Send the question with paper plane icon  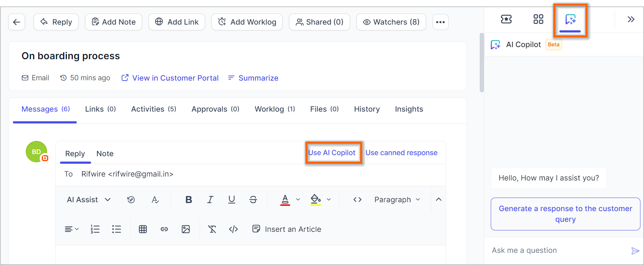point(635,251)
